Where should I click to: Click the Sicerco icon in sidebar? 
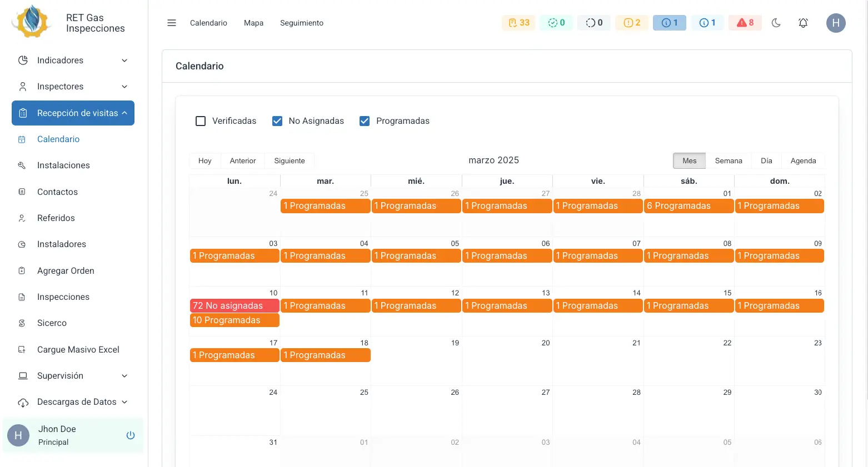pos(22,323)
